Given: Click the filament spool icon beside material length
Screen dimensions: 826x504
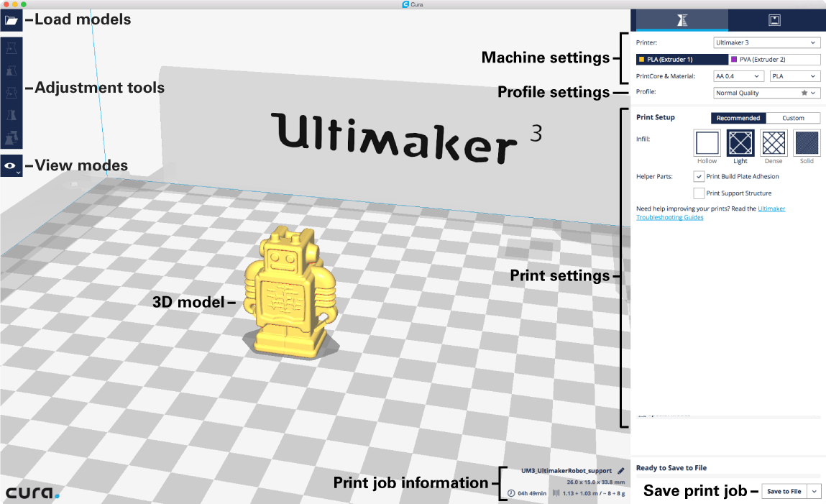Looking at the screenshot, I should (556, 493).
